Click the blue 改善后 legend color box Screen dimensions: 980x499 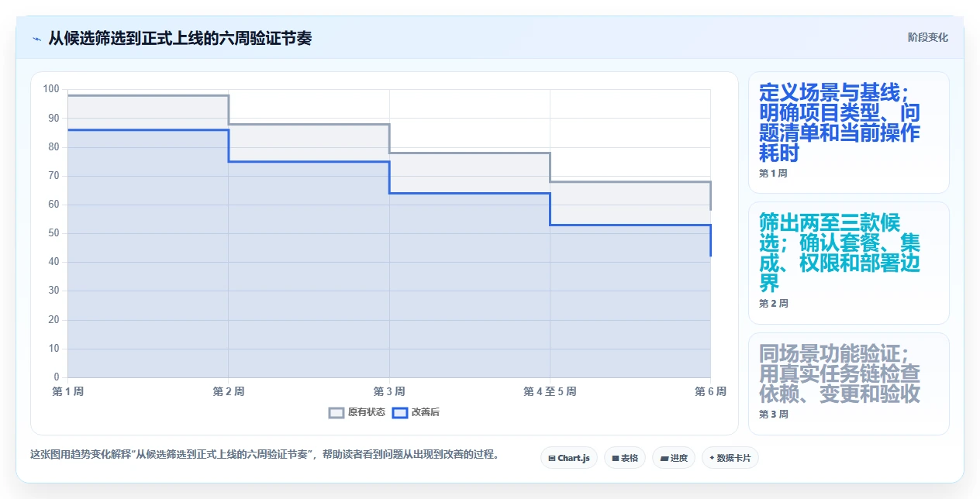(399, 412)
